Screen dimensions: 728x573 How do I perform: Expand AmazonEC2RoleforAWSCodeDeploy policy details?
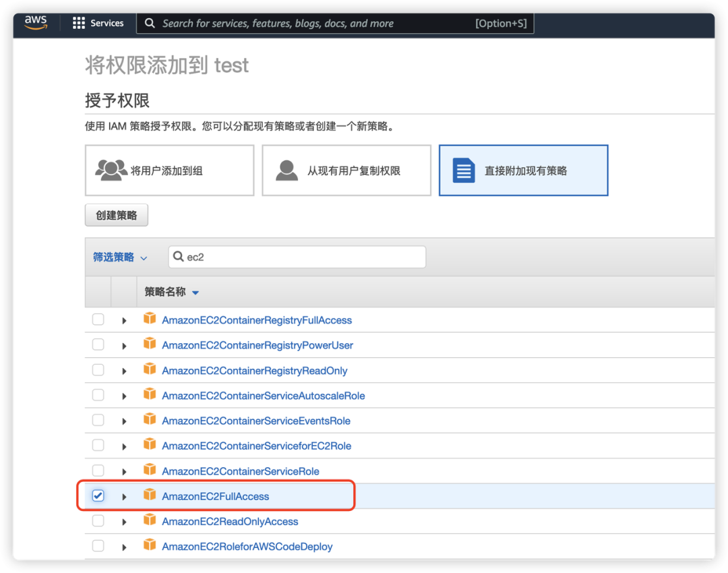124,547
